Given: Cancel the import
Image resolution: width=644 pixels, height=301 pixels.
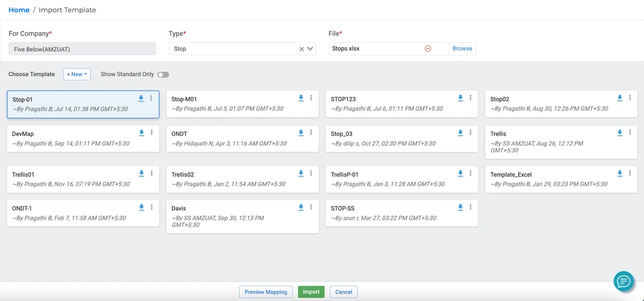Looking at the screenshot, I should point(343,292).
